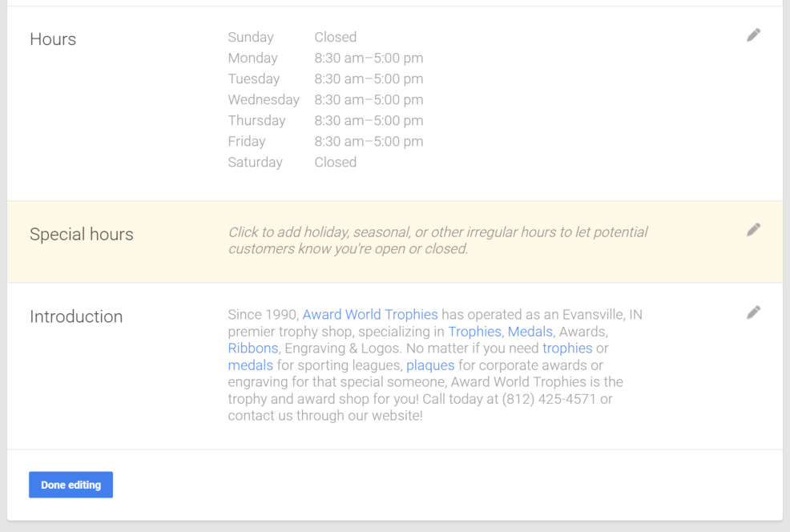Screen dimensions: 790x532
Task: Click the pencil icon to edit Hours
Action: 753,34
